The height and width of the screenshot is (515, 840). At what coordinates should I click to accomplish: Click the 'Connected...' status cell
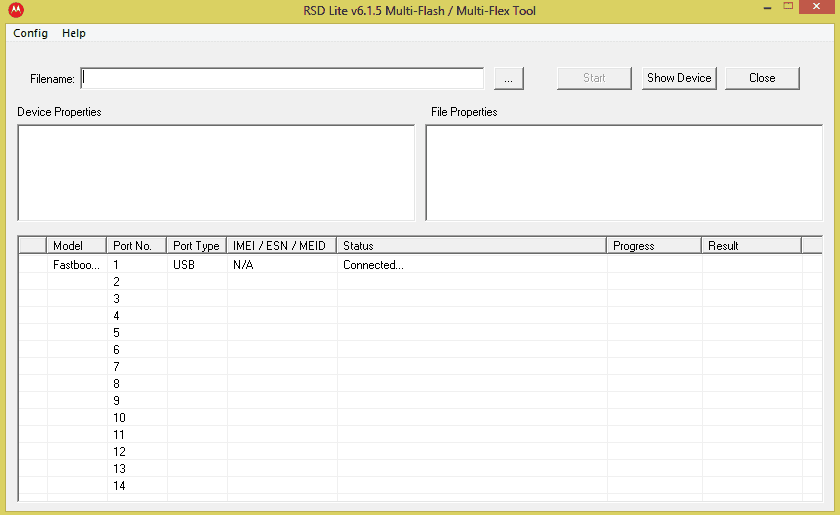pyautogui.click(x=471, y=265)
